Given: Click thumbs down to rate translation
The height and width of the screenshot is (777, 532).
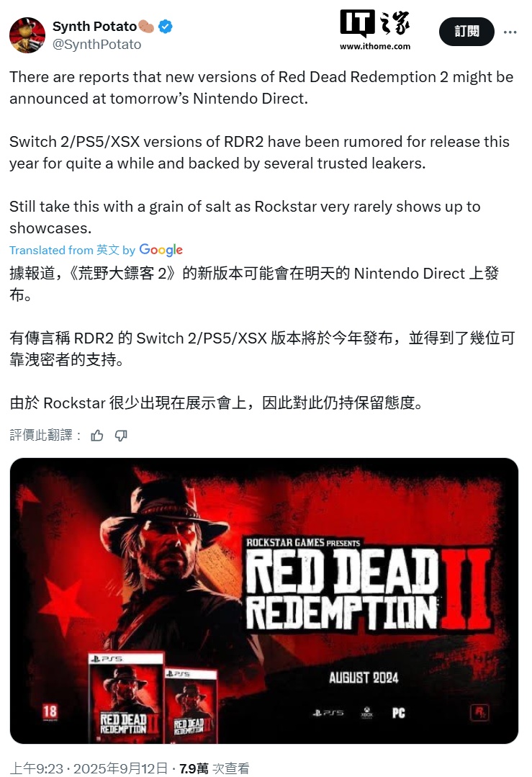Looking at the screenshot, I should click(121, 436).
